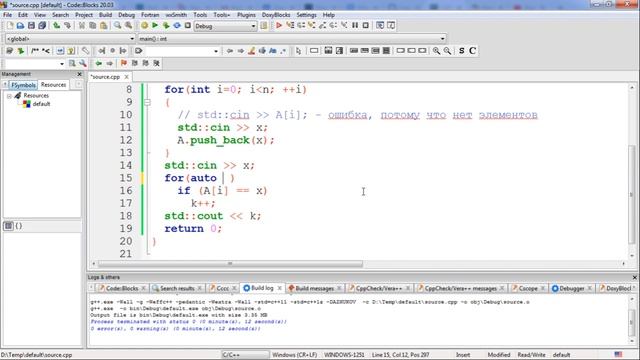The image size is (640, 360).
Task: Abort the build with stop icon
Action: pos(188,25)
